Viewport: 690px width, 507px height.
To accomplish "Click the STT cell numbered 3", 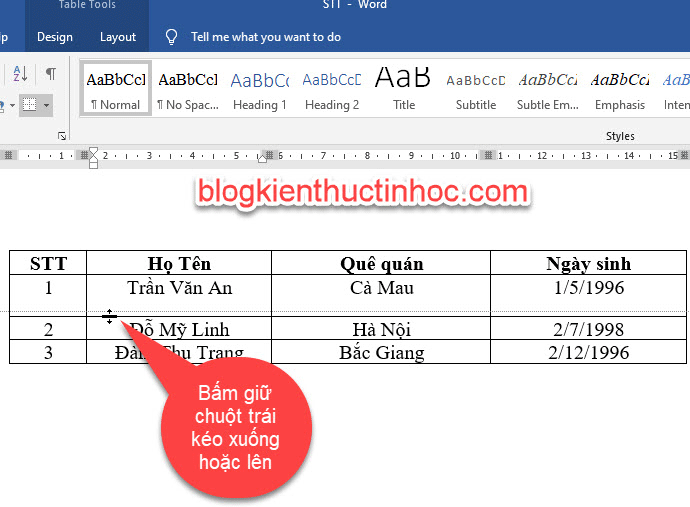I will coord(48,352).
